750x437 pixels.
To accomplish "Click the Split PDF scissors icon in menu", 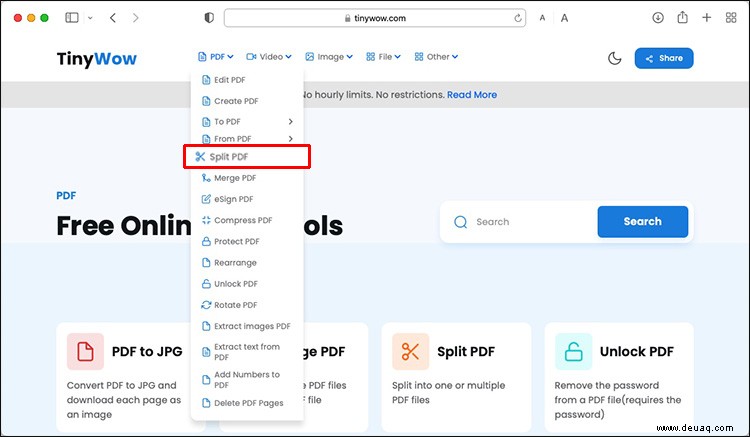I will point(200,157).
